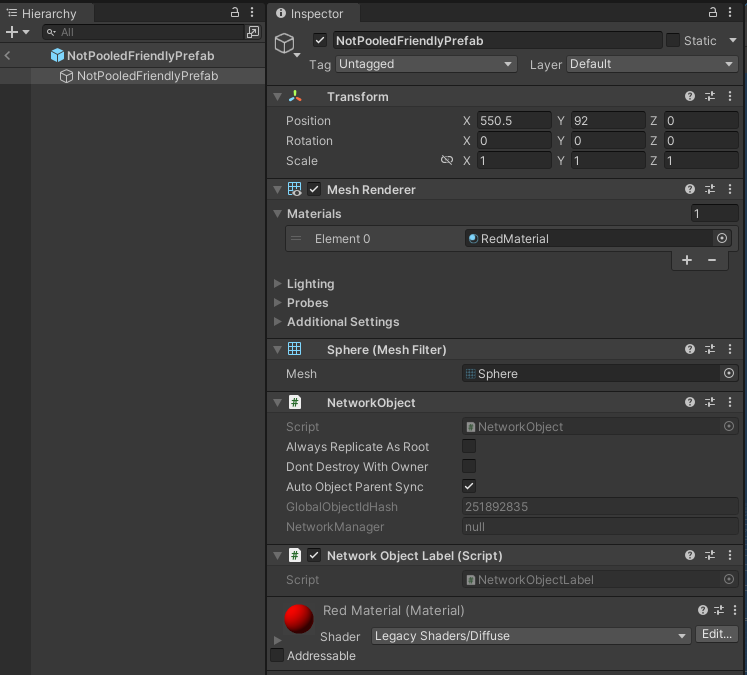Click the Sphere mesh object picker
This screenshot has width=747, height=675.
729,374
